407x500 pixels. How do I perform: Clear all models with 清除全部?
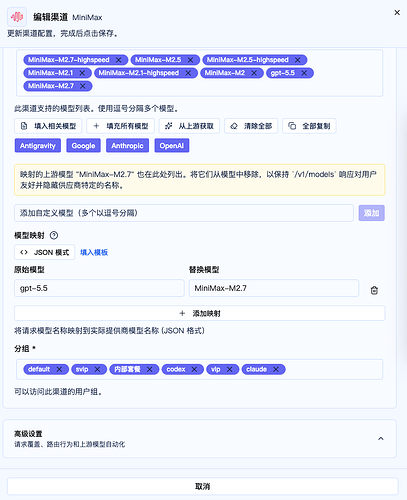(x=251, y=126)
